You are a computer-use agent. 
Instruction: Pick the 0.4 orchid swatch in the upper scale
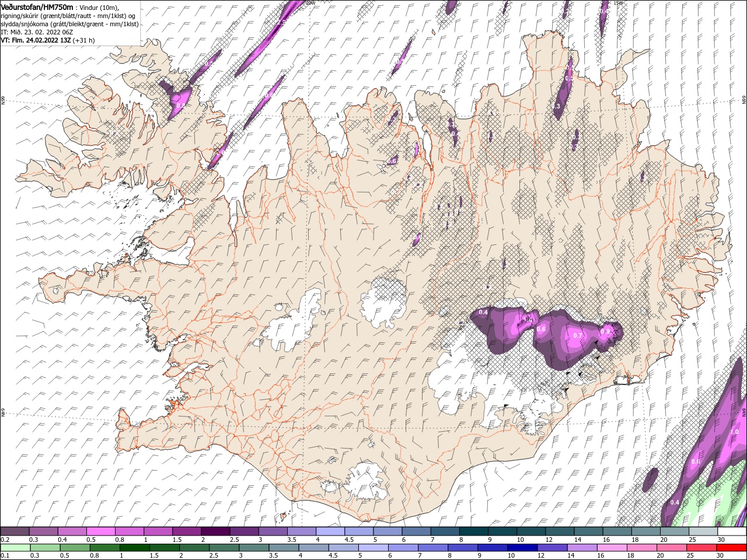tap(72, 531)
